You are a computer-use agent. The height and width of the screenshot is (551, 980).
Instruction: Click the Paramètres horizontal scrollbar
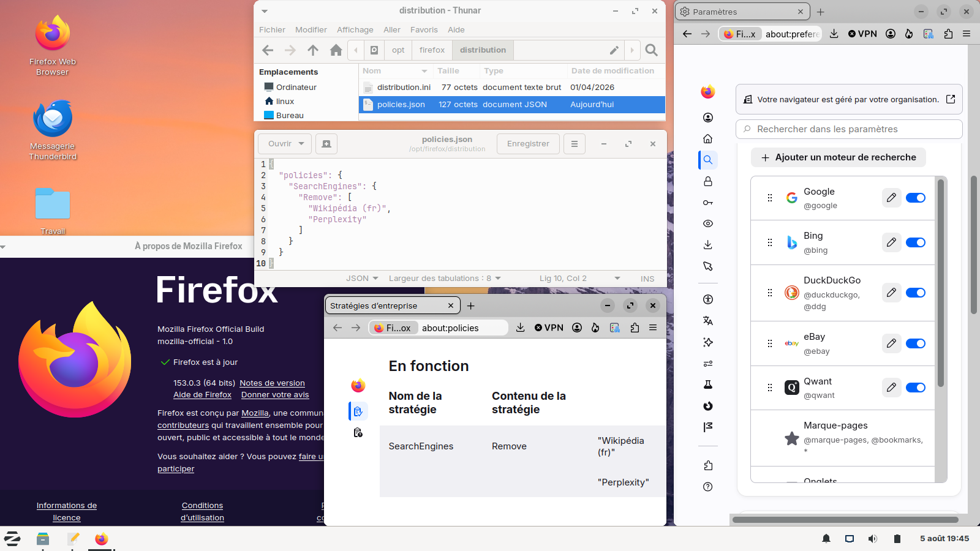click(845, 520)
